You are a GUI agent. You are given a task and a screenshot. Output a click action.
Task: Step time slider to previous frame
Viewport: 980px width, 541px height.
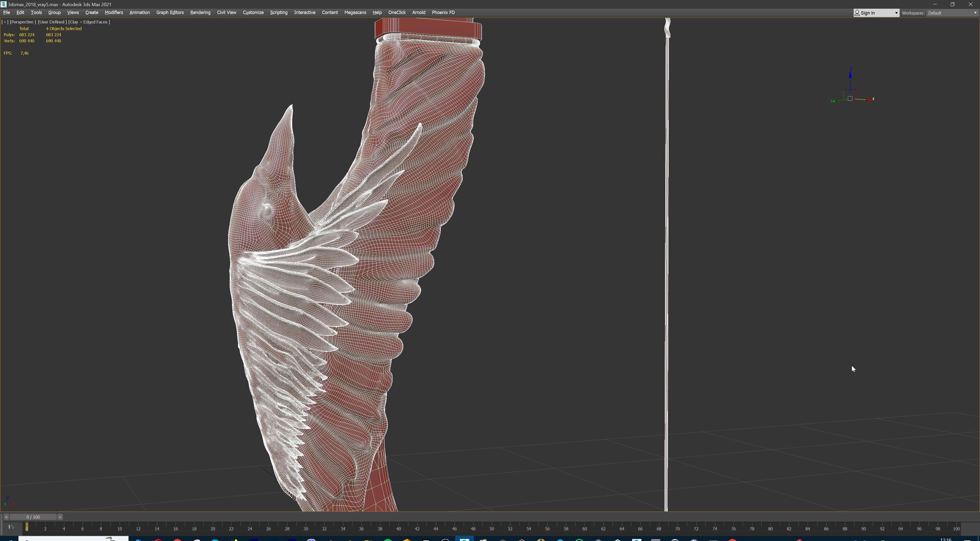pyautogui.click(x=6, y=517)
